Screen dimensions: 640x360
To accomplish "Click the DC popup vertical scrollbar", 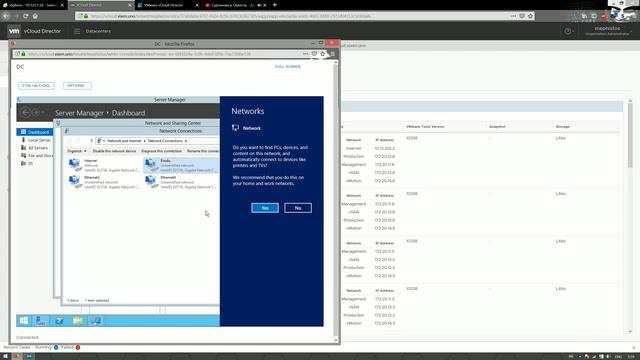I will coord(336,200).
